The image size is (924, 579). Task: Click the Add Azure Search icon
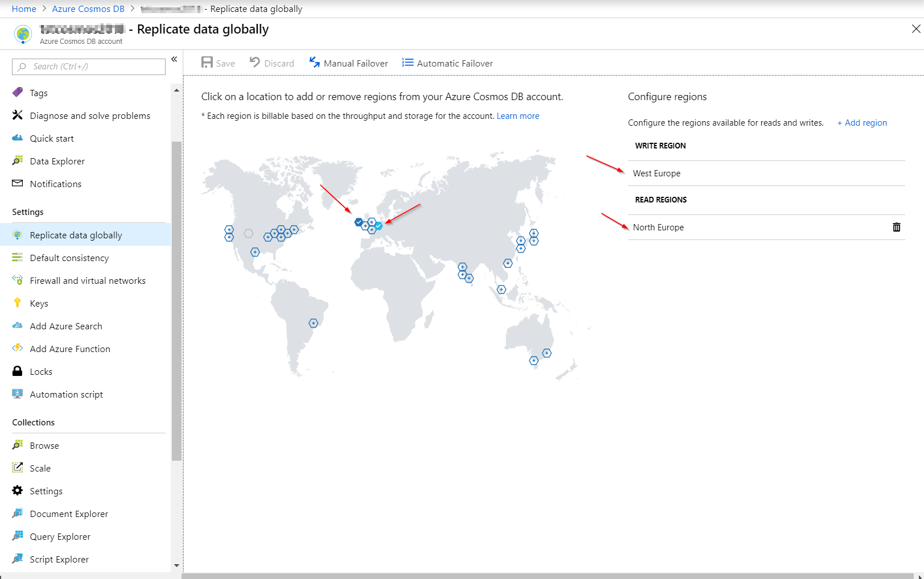18,325
